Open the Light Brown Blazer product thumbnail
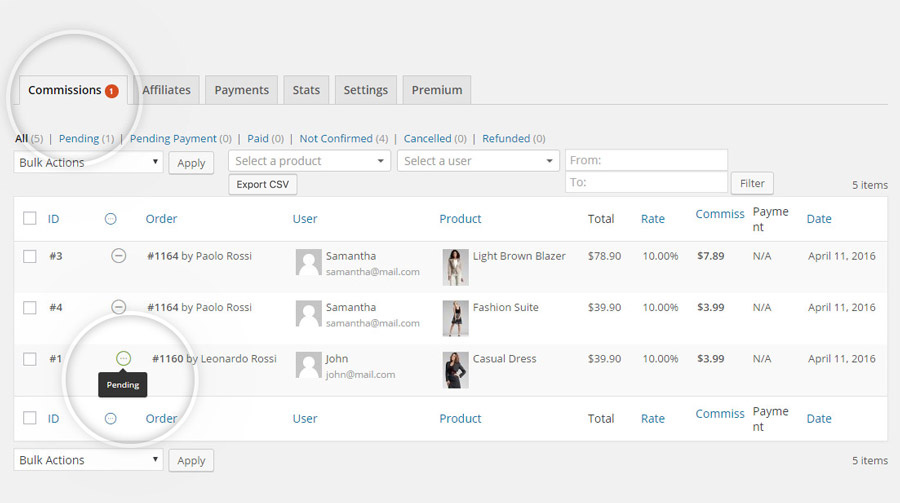900x503 pixels. coord(455,267)
